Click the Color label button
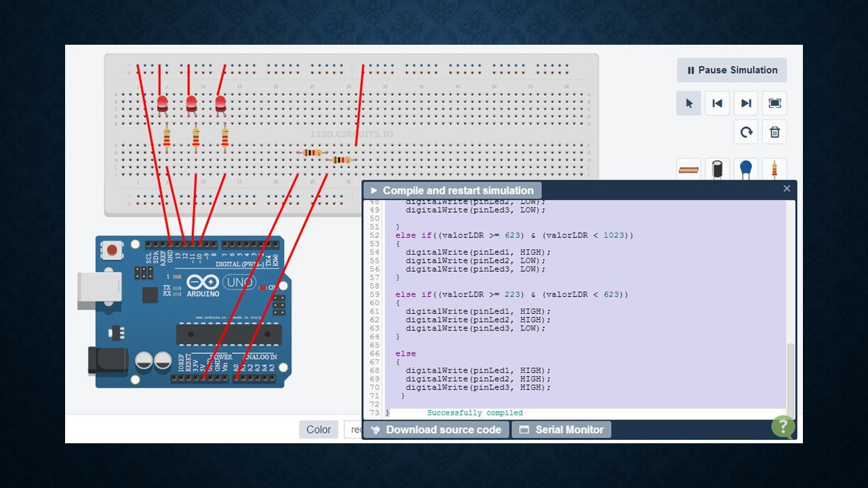The image size is (868, 488). (x=319, y=429)
